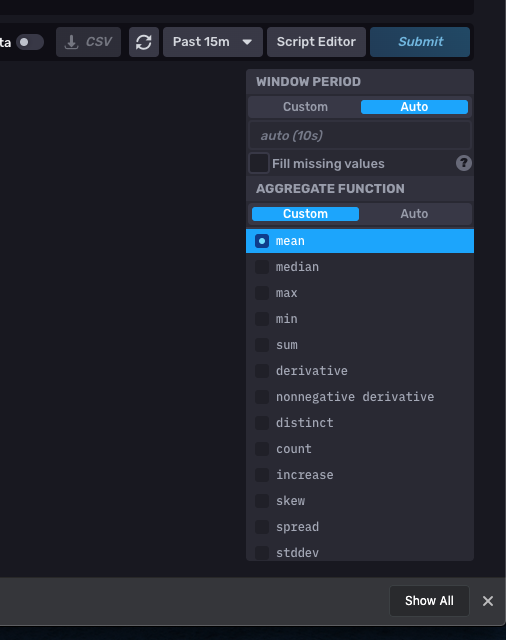
Task: Click the auto (10s) window period field
Action: pos(360,136)
